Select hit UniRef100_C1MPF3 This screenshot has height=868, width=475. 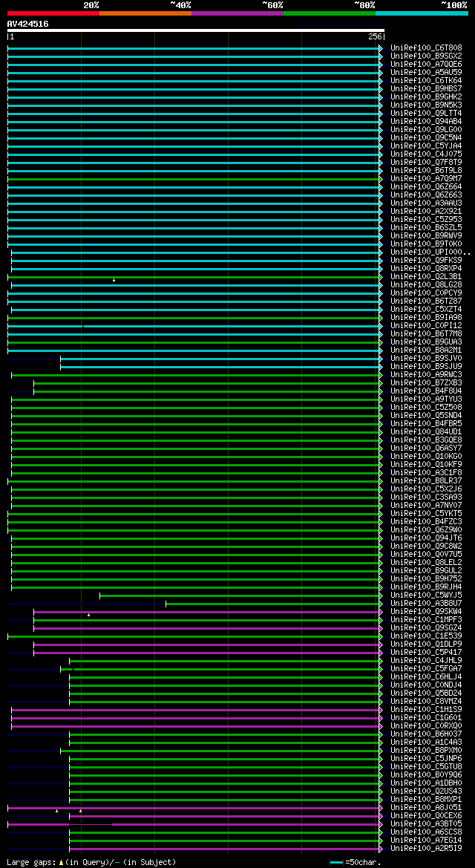coord(426,619)
